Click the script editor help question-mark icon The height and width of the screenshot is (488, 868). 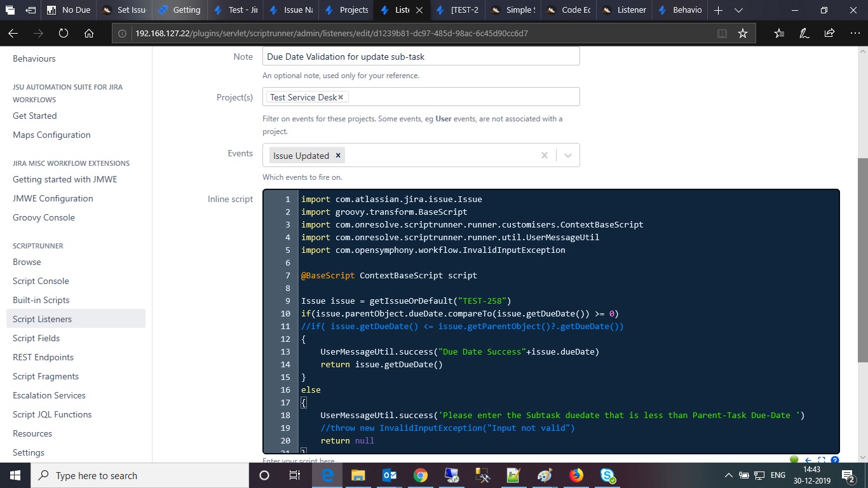(x=835, y=460)
